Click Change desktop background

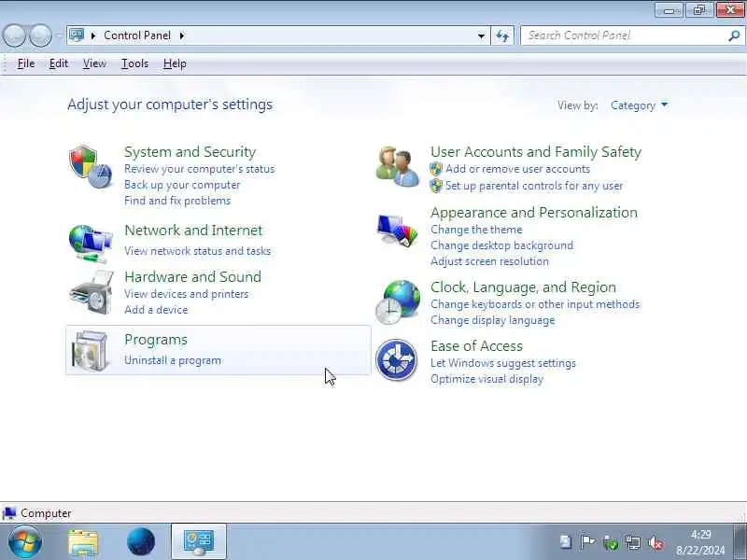(x=501, y=245)
